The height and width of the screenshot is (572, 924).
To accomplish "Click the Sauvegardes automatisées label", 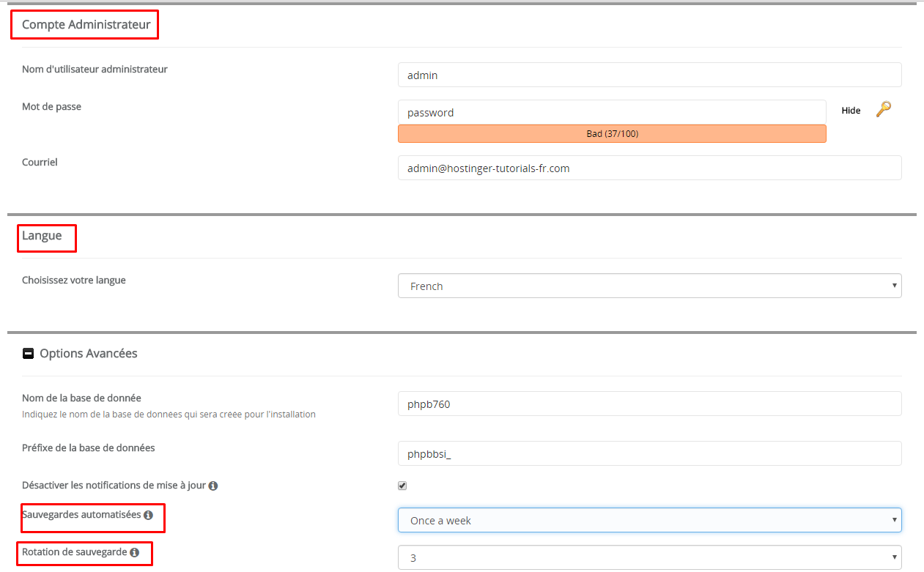I will (x=81, y=515).
